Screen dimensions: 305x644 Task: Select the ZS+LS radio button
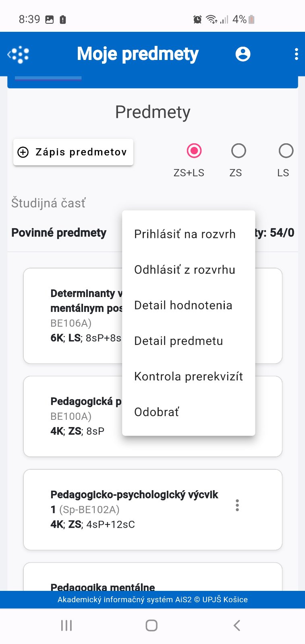coord(194,151)
